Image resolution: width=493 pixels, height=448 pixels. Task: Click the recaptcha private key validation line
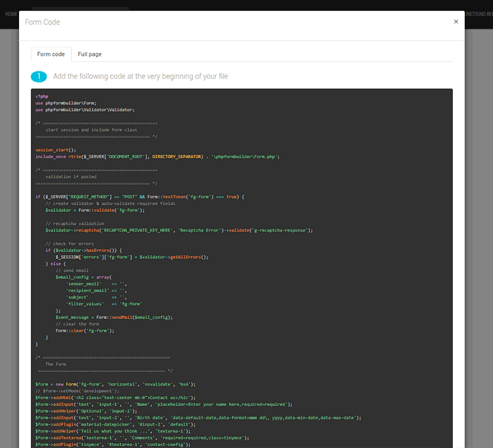point(179,230)
